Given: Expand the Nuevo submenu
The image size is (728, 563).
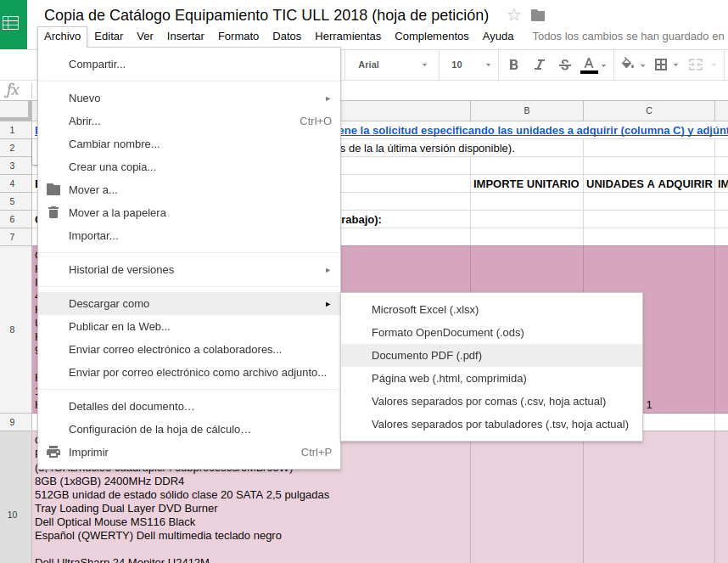Looking at the screenshot, I should coord(189,98).
